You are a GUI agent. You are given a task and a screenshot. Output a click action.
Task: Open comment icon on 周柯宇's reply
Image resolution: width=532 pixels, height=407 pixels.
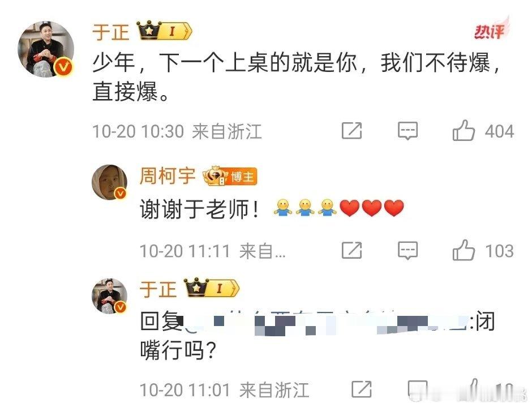(x=407, y=251)
